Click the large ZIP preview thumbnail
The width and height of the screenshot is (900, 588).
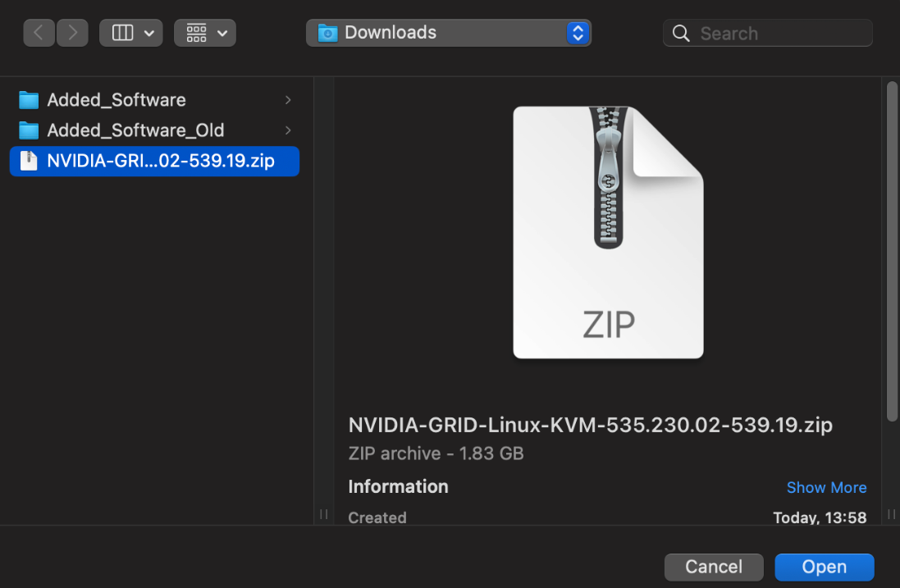(608, 232)
